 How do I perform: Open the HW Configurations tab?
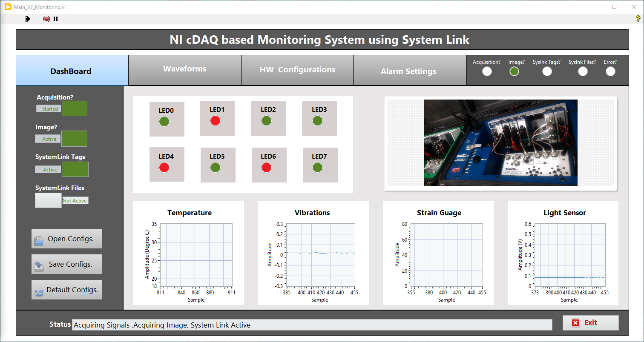(x=297, y=70)
